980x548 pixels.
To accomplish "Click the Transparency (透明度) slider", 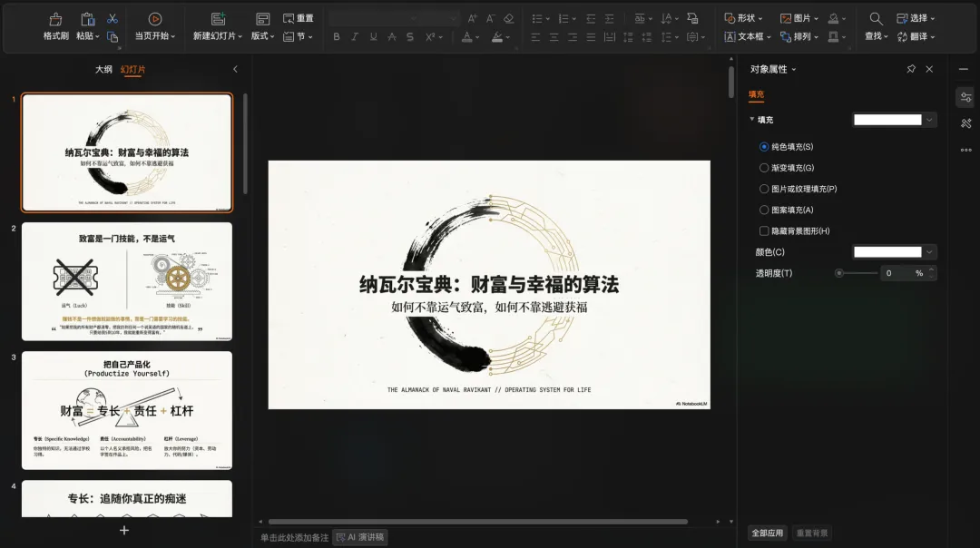I will coord(857,273).
